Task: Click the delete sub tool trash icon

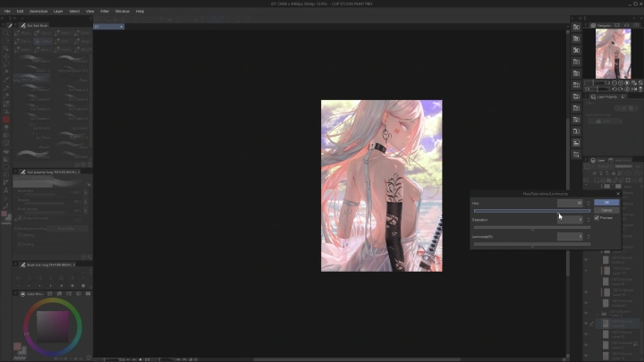Action: pyautogui.click(x=89, y=164)
